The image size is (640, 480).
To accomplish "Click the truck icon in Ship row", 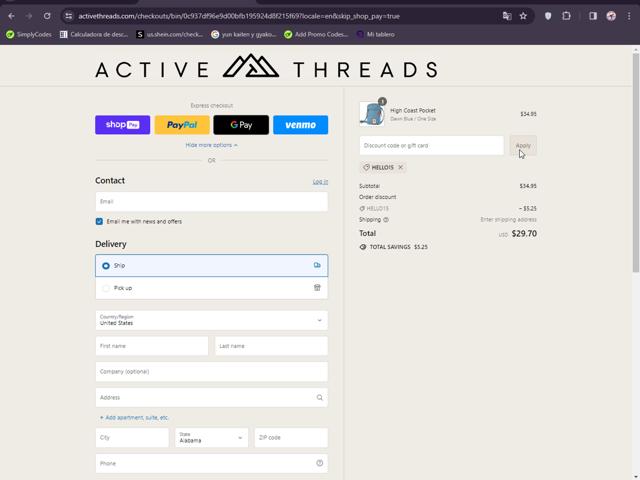I will (317, 265).
